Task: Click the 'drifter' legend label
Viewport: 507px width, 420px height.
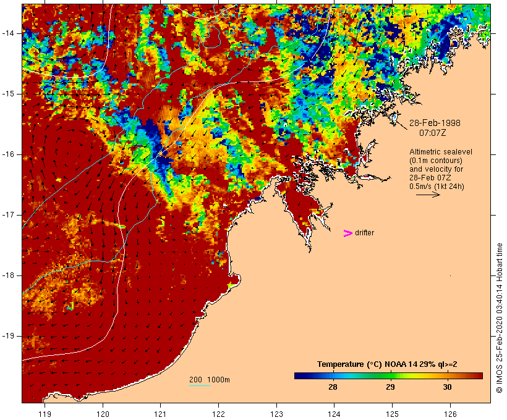Action: 364,233
